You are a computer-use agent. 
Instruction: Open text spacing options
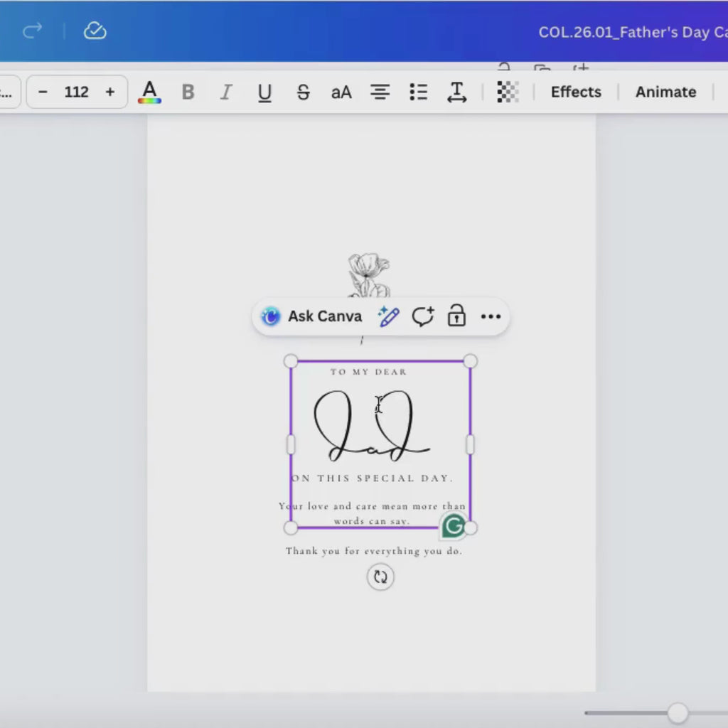click(x=457, y=92)
